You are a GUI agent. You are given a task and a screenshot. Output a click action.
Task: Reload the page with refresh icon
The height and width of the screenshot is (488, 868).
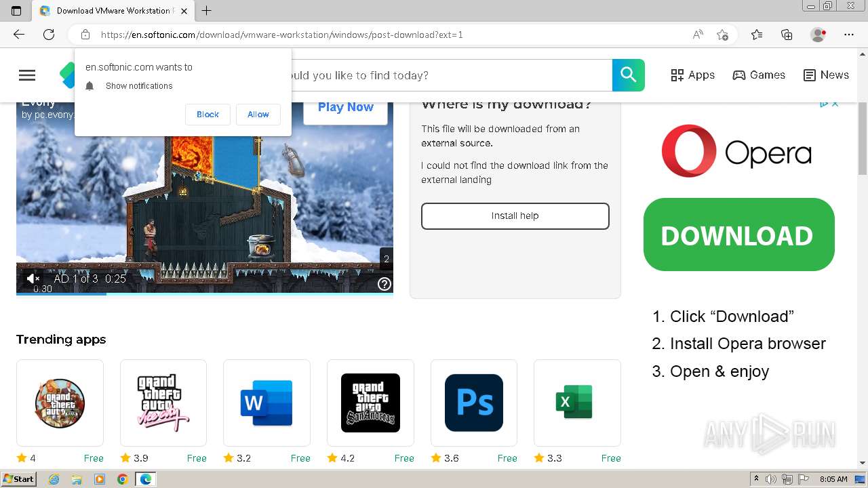point(49,35)
